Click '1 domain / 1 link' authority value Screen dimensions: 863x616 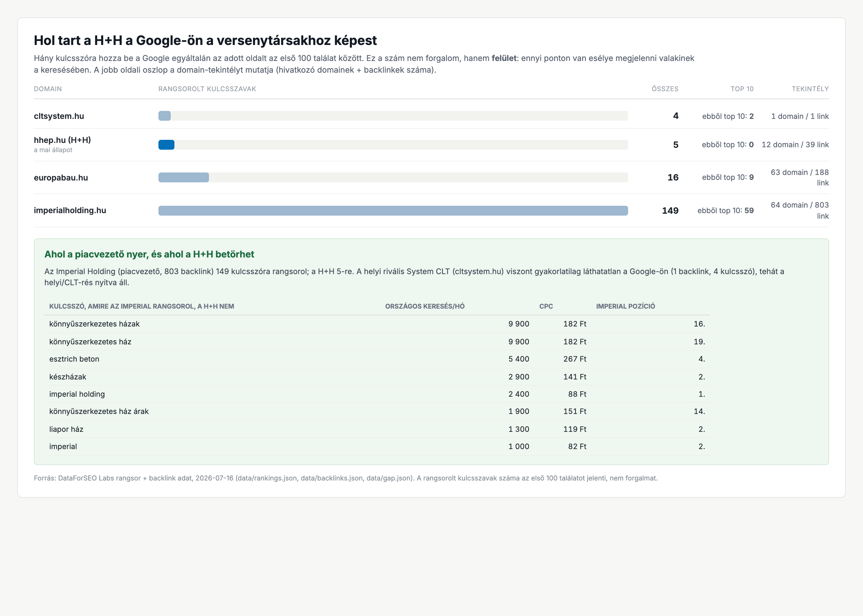[800, 116]
